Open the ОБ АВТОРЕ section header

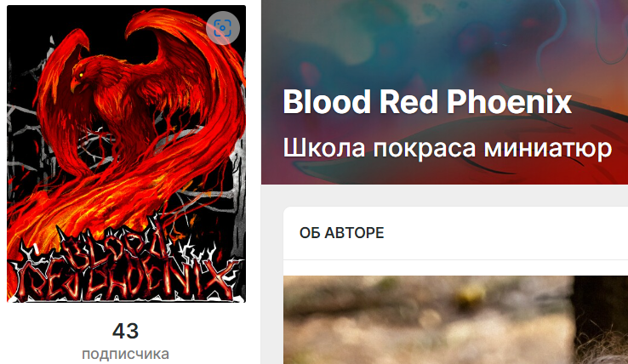coord(341,233)
